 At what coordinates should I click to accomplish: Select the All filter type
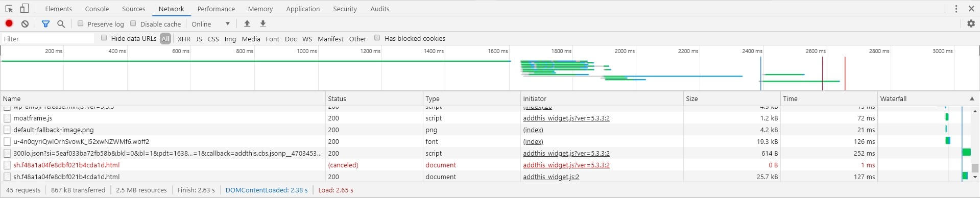point(165,38)
